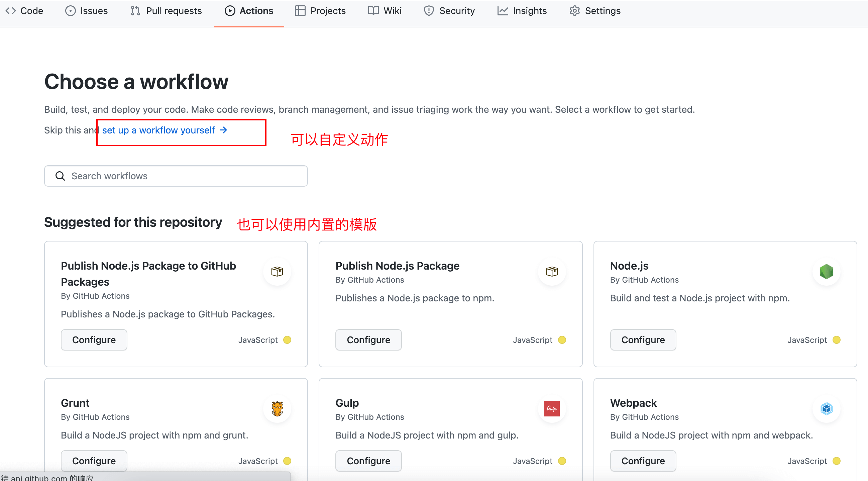Click the 'Webpack' card title

[634, 403]
